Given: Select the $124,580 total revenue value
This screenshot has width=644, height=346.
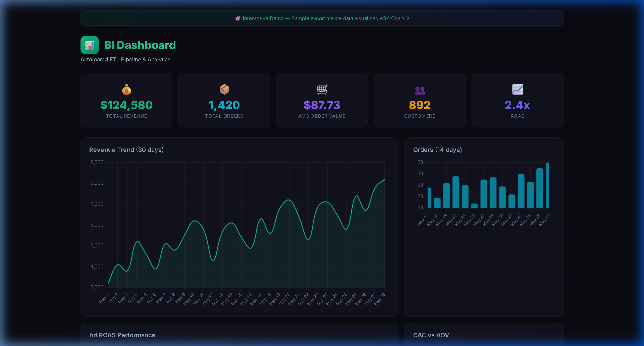Looking at the screenshot, I should click(x=126, y=105).
